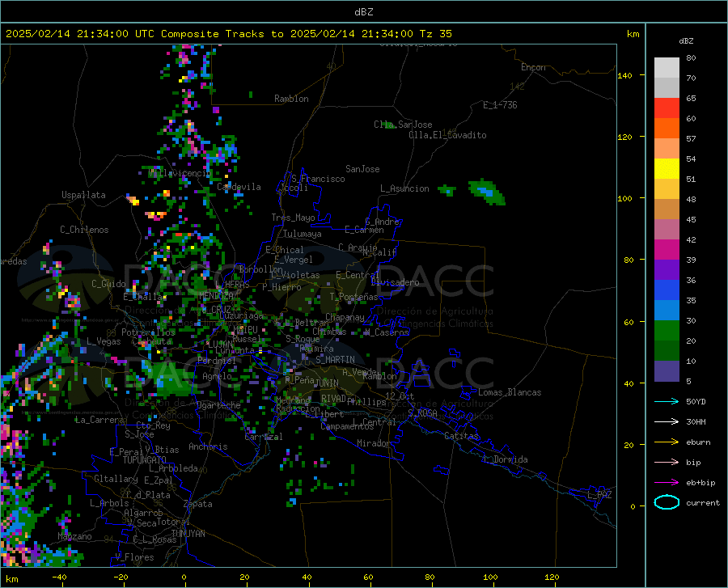Screen dimensions: 728x588
Task: Click the 'Manzano' label on the map
Action: click(x=74, y=536)
